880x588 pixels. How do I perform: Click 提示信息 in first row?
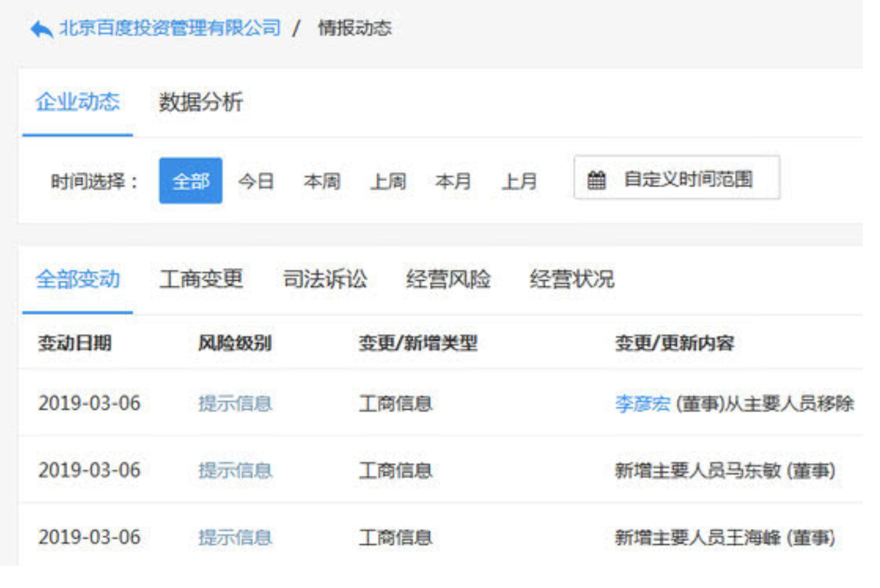coord(235,404)
